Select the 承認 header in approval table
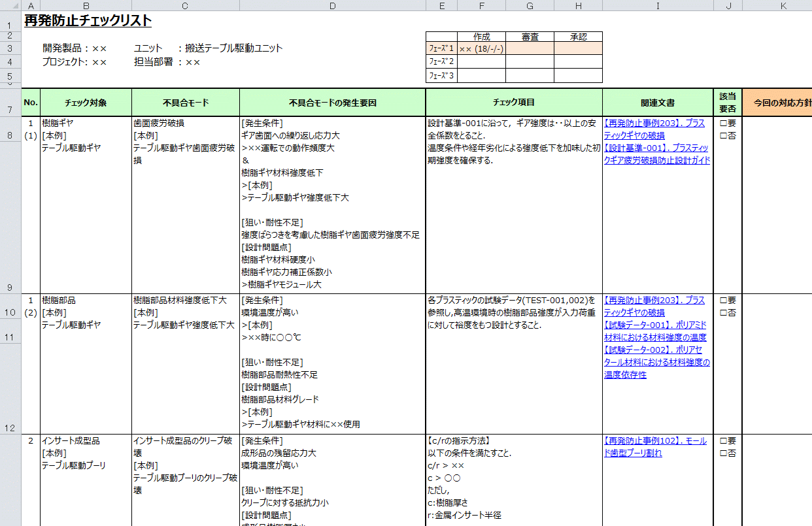The image size is (812, 526). [x=578, y=37]
